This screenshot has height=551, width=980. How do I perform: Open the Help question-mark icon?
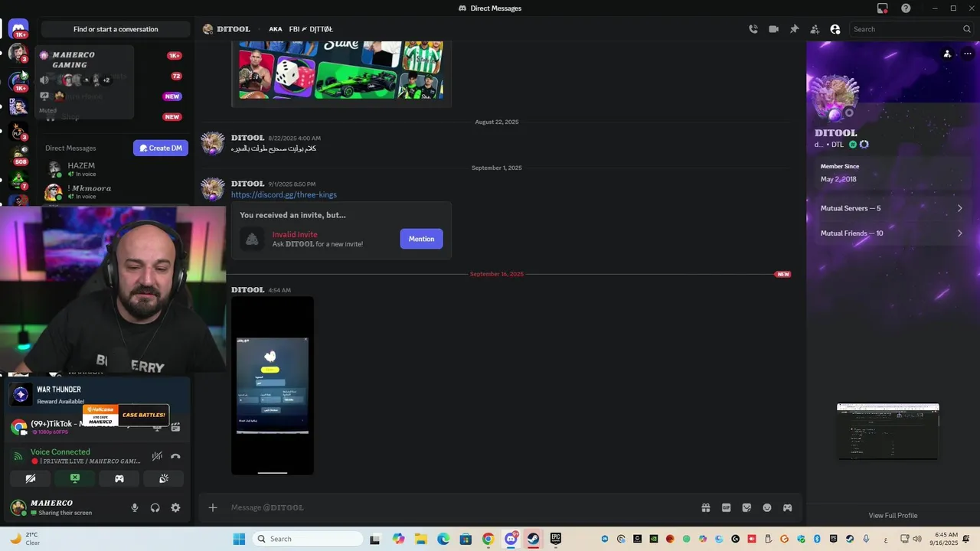(906, 8)
